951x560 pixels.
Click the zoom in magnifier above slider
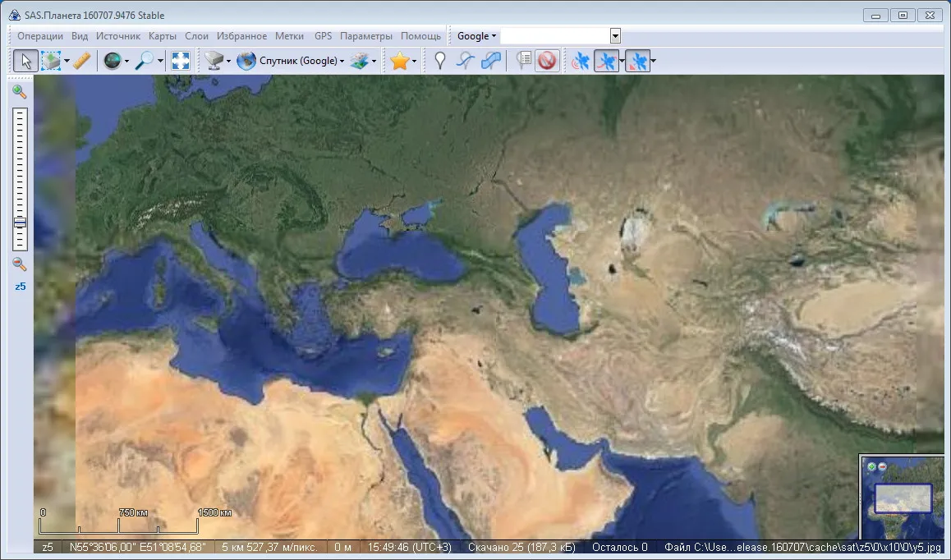tap(20, 92)
